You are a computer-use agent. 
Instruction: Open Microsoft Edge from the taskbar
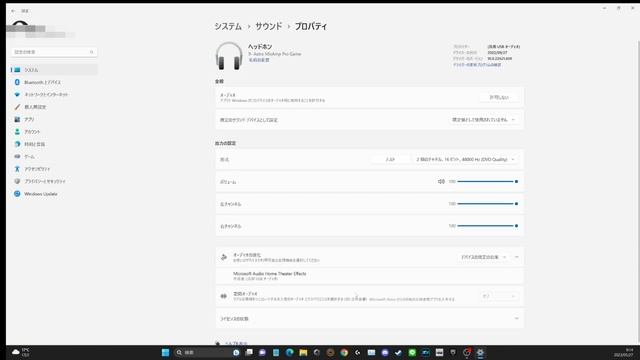pyautogui.click(x=289, y=353)
